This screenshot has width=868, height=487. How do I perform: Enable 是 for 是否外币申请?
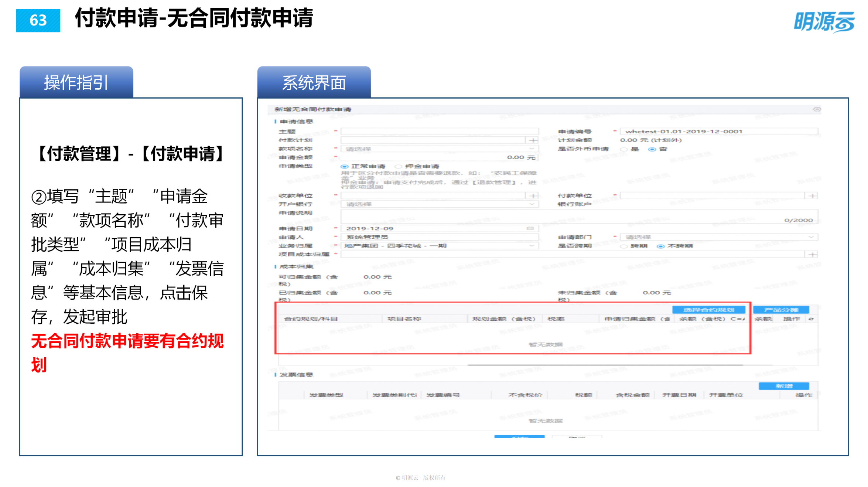(625, 149)
